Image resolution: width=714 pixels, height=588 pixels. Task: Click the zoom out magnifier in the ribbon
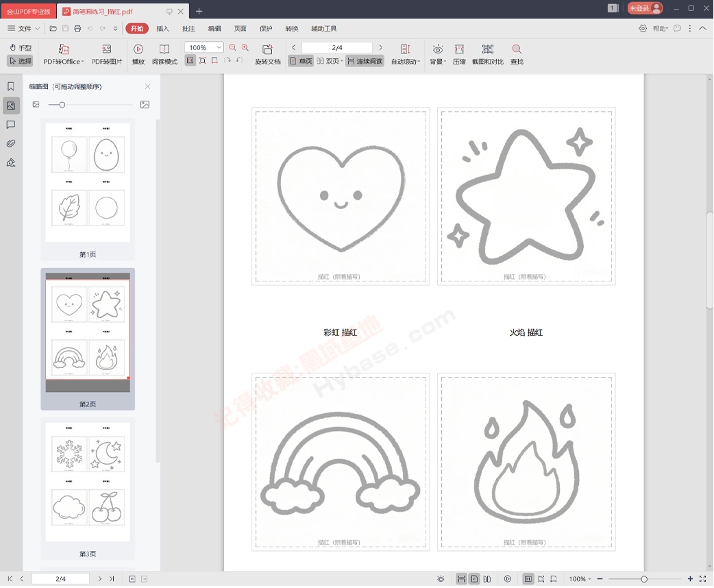(x=233, y=47)
